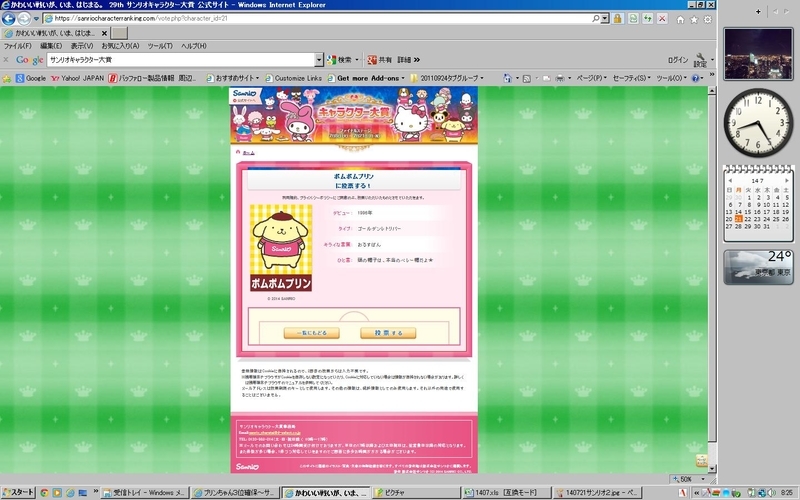Stop loading with the red X icon
800x500 pixels.
(662, 19)
